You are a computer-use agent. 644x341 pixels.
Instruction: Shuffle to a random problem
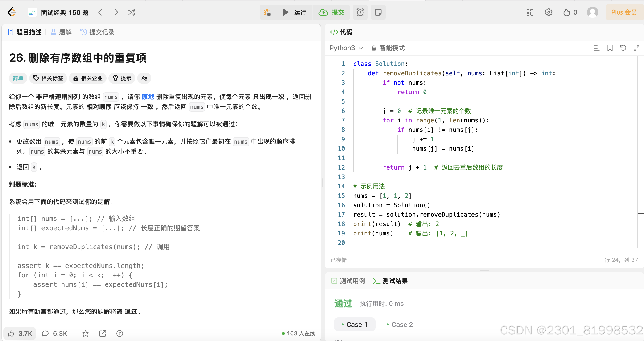pos(132,12)
